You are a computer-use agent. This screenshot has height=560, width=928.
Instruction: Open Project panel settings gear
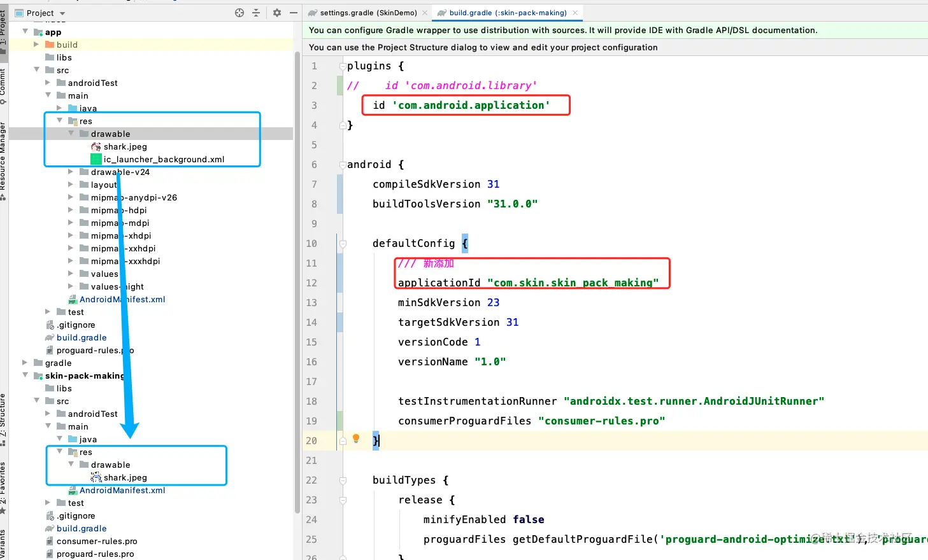[277, 13]
